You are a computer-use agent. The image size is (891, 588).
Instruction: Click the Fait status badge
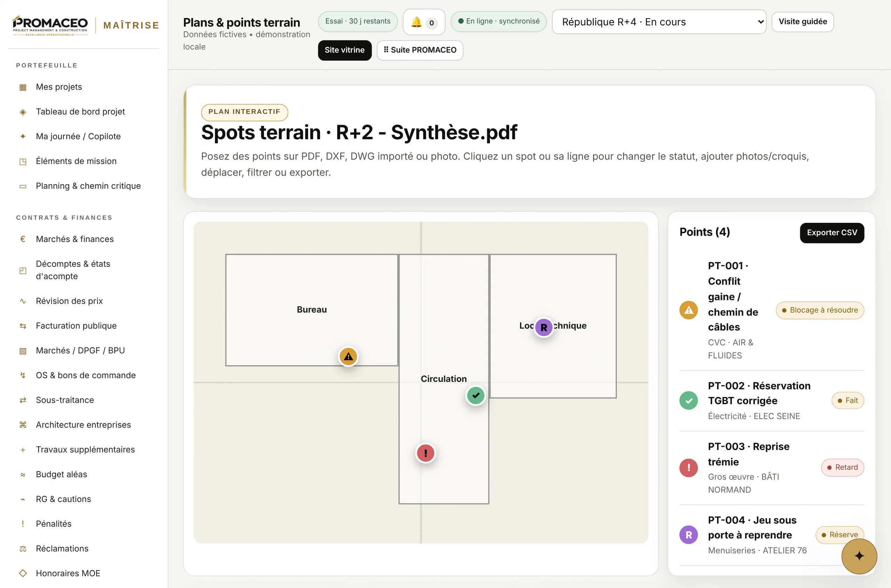click(847, 400)
